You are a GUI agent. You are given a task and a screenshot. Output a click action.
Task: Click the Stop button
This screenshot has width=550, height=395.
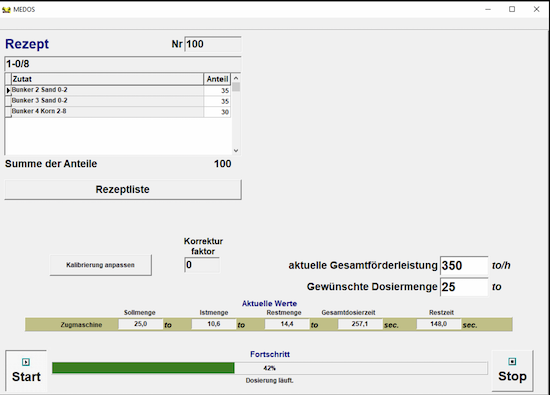(512, 370)
